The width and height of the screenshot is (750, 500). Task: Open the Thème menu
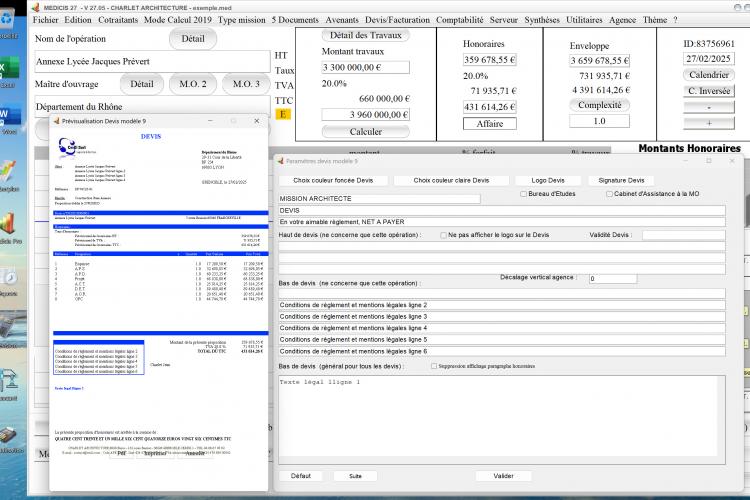(x=654, y=20)
